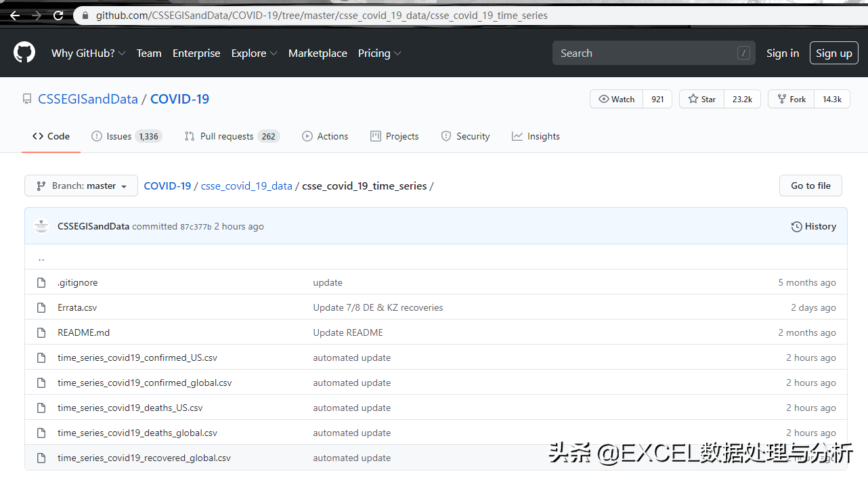Open commit 87c377b
The image size is (868, 478).
(196, 227)
